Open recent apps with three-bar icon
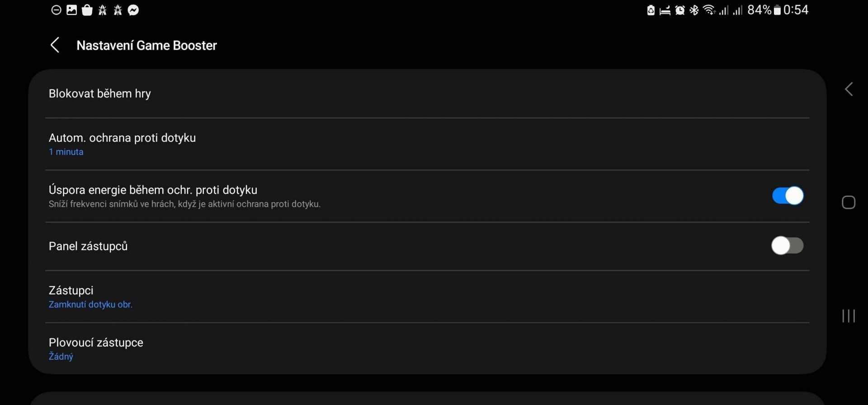The width and height of the screenshot is (868, 405). (x=849, y=316)
